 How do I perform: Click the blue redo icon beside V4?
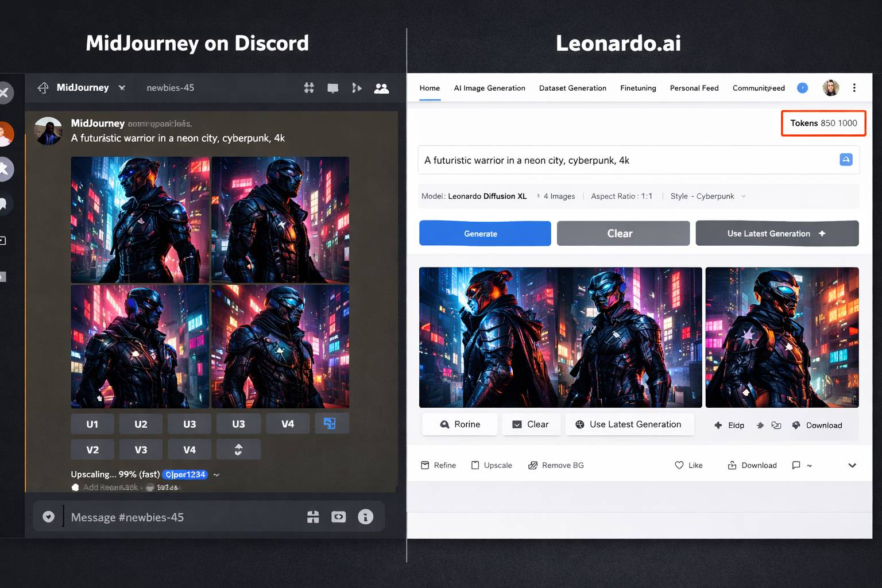tap(330, 424)
